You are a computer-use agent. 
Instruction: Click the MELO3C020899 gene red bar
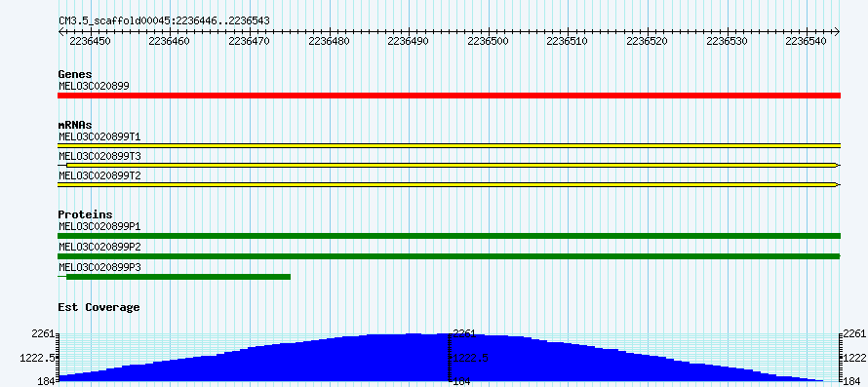pos(449,96)
